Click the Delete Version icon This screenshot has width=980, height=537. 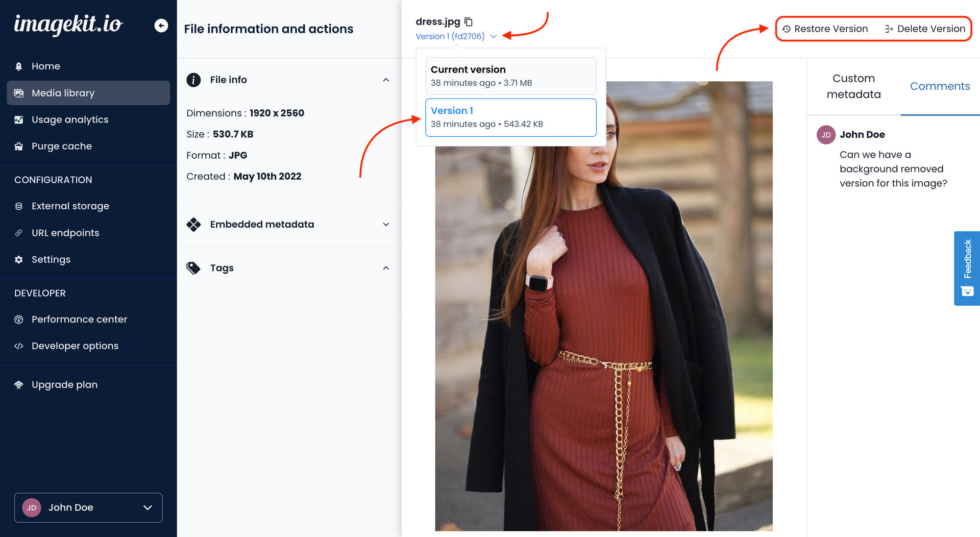889,29
